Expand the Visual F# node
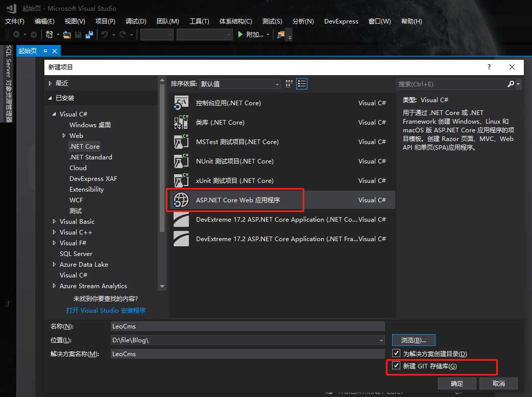The width and height of the screenshot is (532, 397). [54, 243]
